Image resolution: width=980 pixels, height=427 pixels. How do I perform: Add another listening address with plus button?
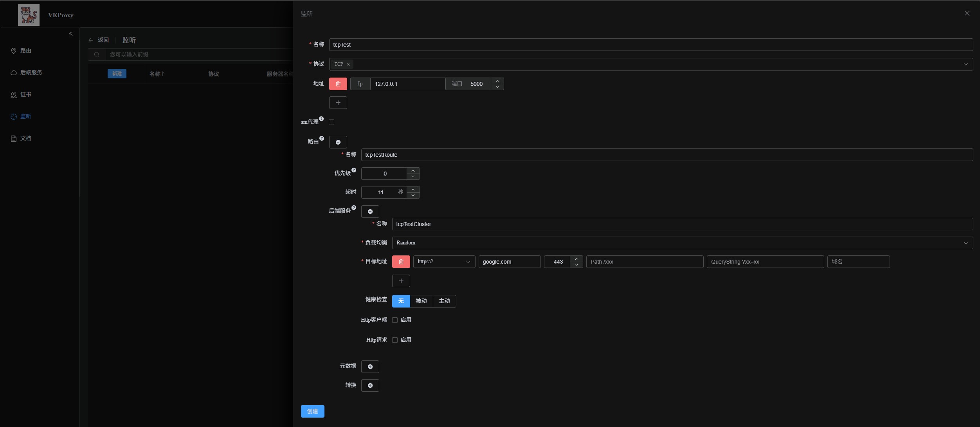click(x=338, y=103)
